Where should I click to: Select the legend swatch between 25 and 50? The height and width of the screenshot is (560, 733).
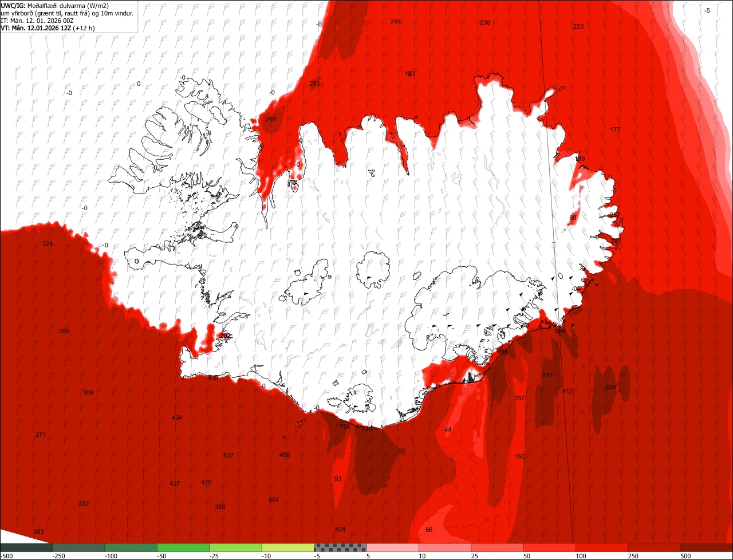pos(498,547)
